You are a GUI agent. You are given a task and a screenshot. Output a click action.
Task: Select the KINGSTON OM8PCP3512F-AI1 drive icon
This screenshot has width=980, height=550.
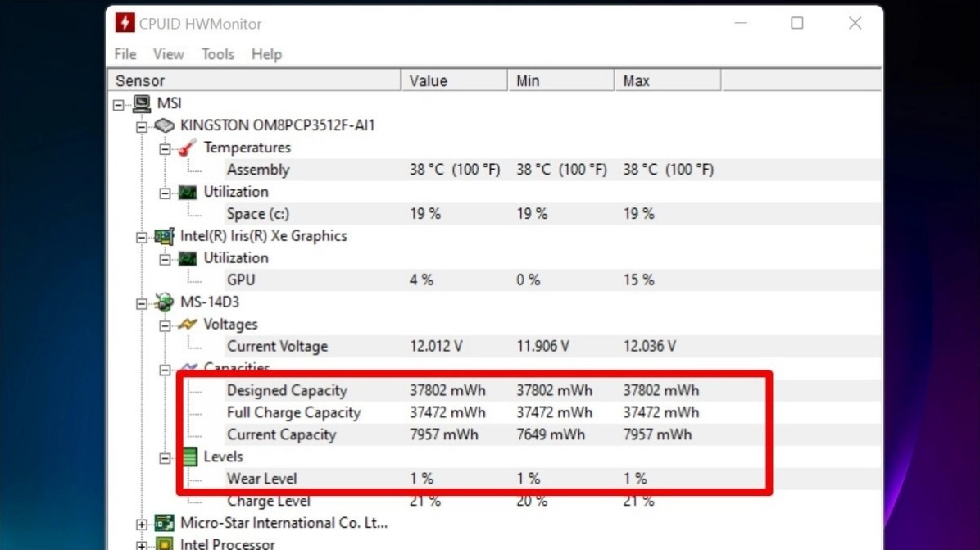tap(164, 125)
